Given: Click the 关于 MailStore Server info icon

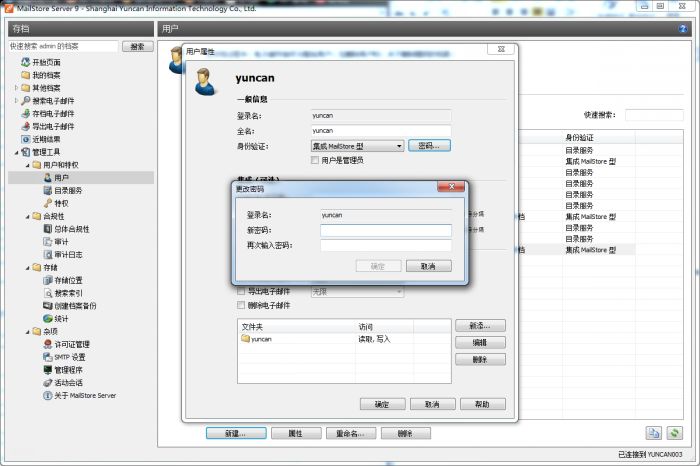Looking at the screenshot, I should (x=48, y=395).
